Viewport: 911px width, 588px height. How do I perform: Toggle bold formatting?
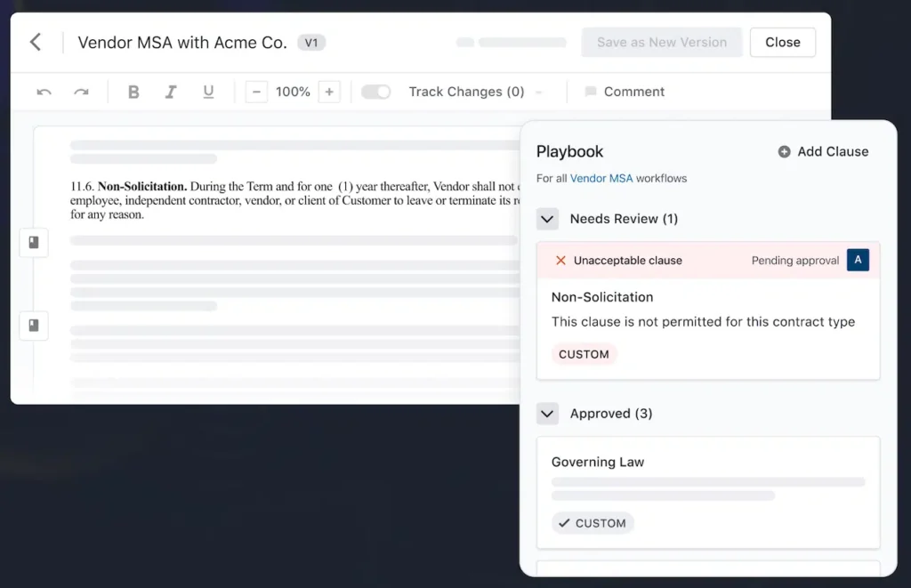click(133, 92)
